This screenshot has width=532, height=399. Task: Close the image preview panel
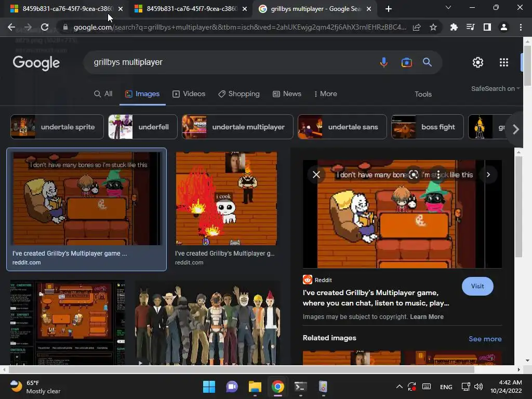pos(316,175)
